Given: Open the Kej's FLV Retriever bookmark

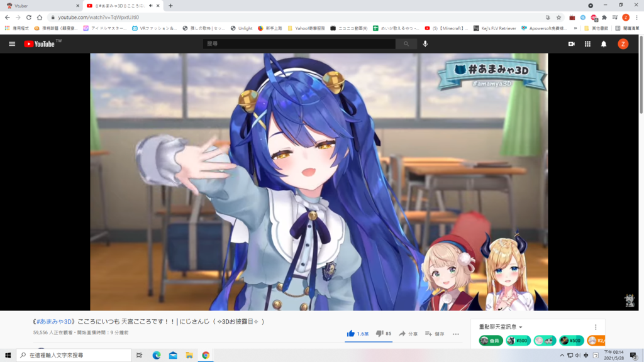Looking at the screenshot, I should [x=495, y=28].
